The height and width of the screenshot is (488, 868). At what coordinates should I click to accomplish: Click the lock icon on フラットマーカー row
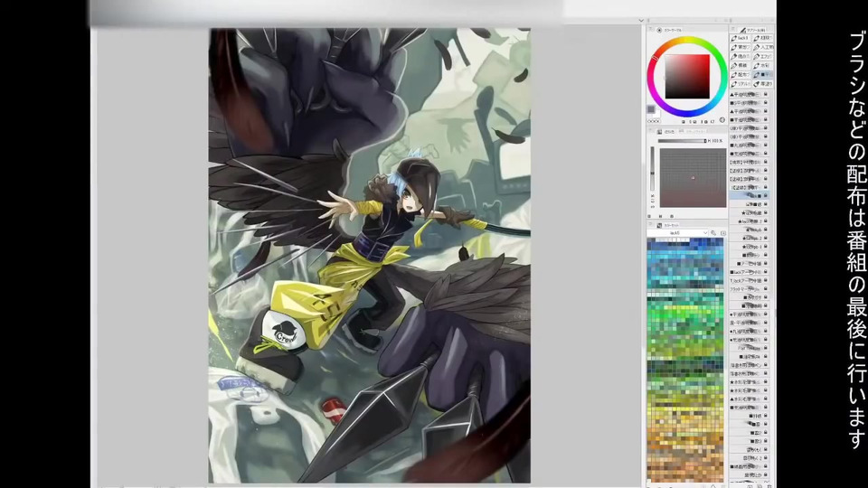(766, 289)
